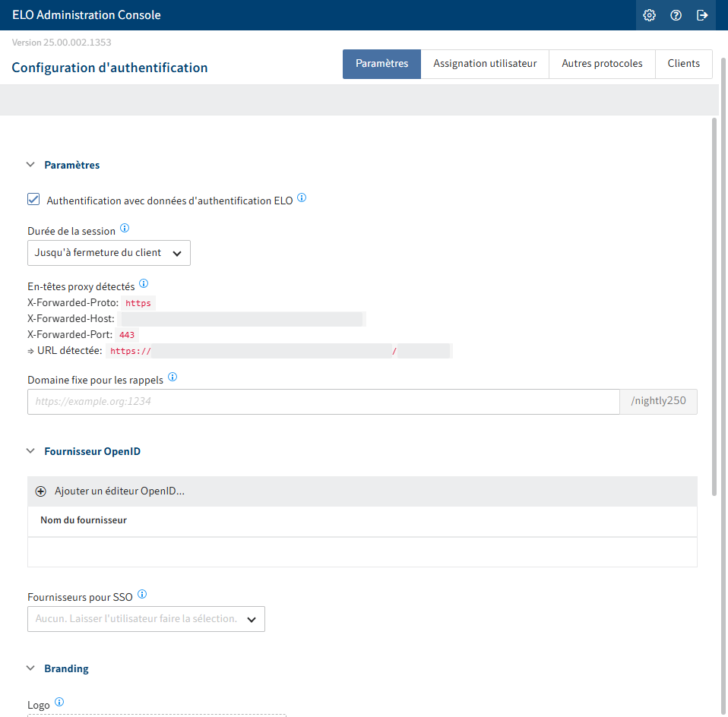Open the help question mark icon
The image size is (728, 717).
pyautogui.click(x=676, y=15)
